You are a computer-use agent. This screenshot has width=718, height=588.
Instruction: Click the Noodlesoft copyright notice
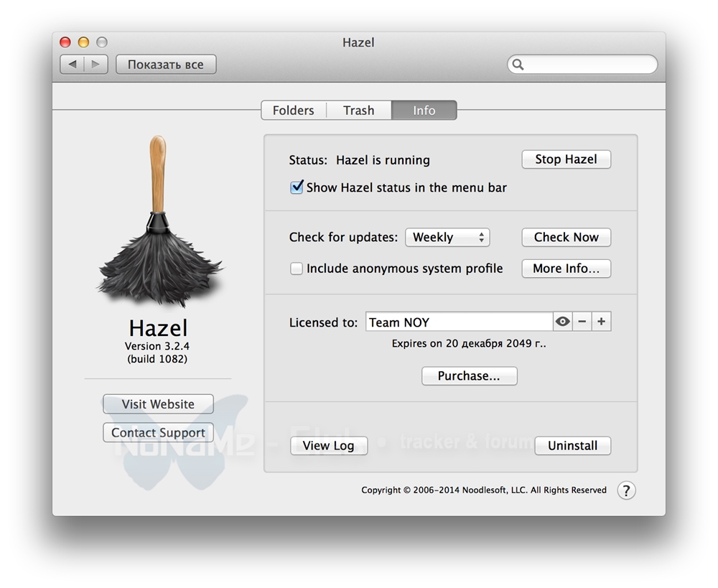(x=483, y=490)
